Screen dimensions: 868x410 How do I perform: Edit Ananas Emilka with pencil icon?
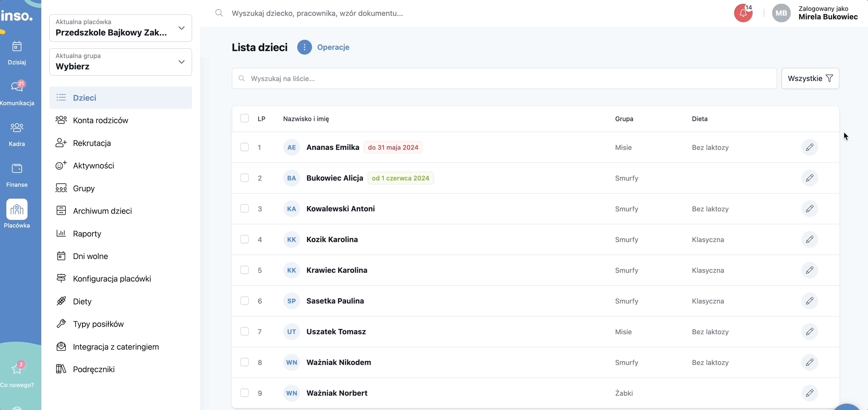click(x=810, y=147)
